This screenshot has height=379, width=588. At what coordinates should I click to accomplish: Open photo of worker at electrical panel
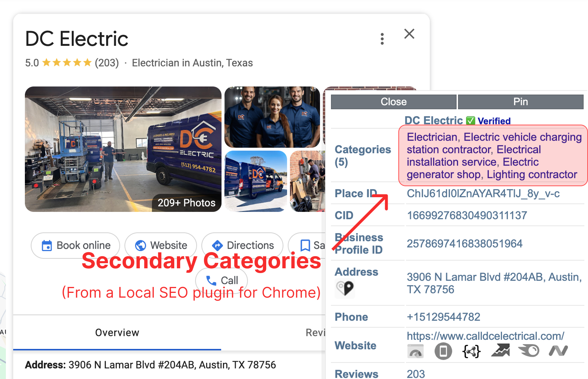(x=307, y=181)
